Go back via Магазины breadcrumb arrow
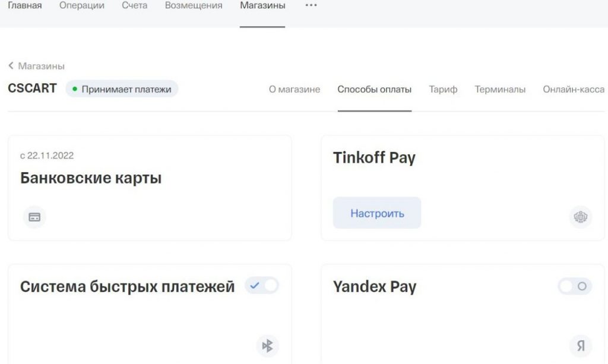The image size is (608, 364). [36, 66]
